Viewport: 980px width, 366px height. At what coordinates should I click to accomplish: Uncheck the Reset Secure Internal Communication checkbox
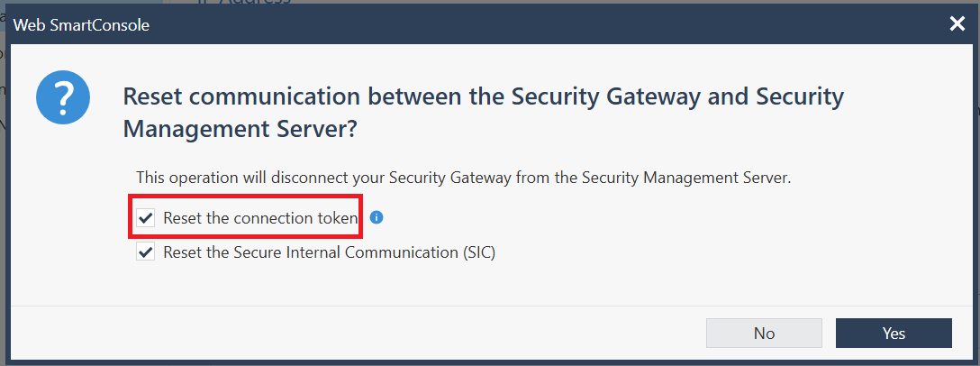pos(146,252)
